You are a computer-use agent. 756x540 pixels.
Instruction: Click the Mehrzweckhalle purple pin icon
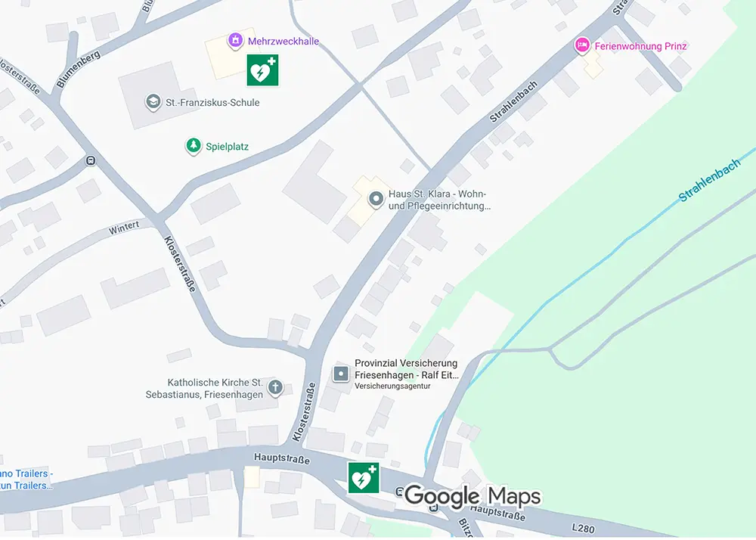point(235,41)
